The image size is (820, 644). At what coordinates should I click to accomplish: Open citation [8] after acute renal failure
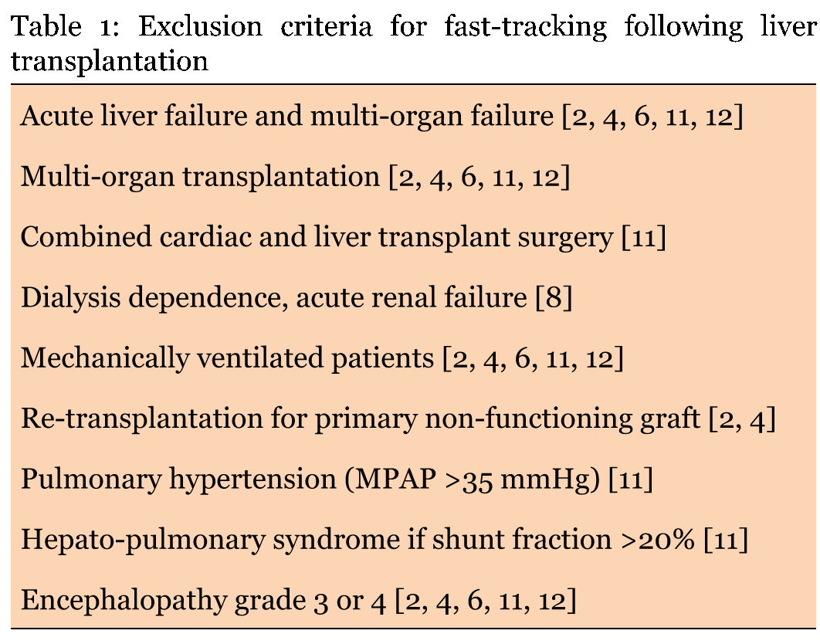coord(554,297)
